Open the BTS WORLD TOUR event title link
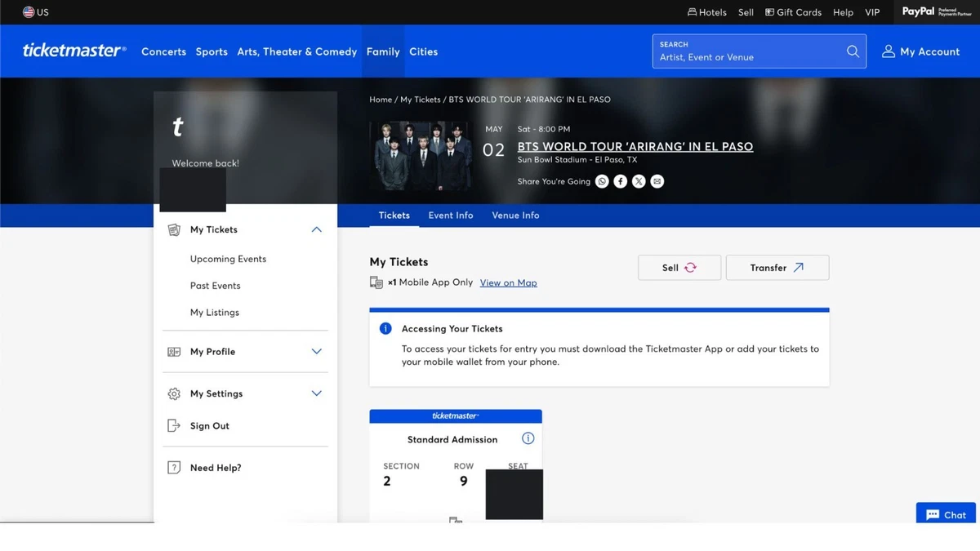The width and height of the screenshot is (980, 551). coord(635,147)
